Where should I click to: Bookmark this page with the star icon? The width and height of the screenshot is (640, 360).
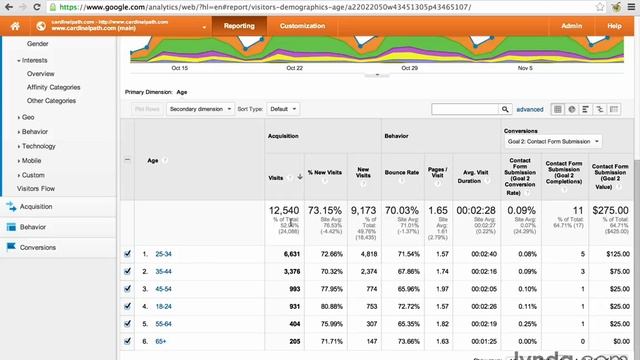(x=600, y=7)
